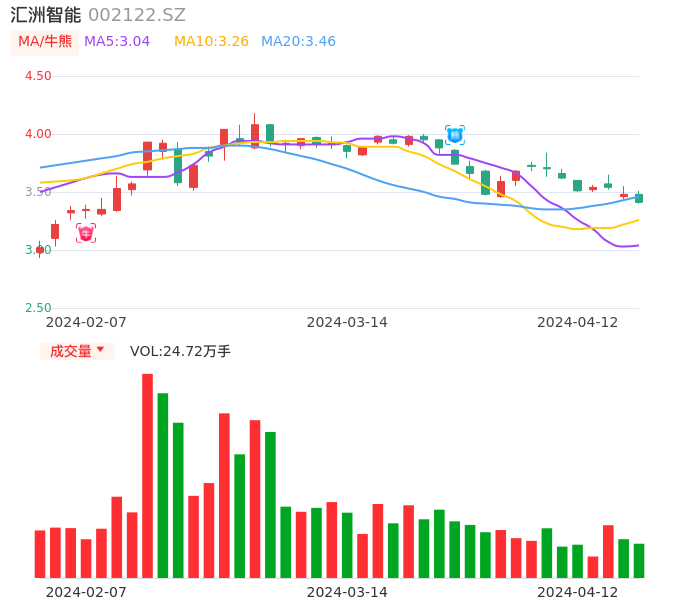Screen dimensions: 686x606
Task: Click the 2024-03-14 date label under price chart
Action: 347,322
